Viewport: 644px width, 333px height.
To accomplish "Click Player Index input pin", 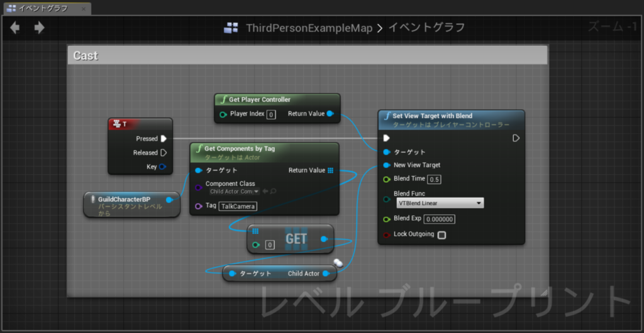I will pos(223,114).
